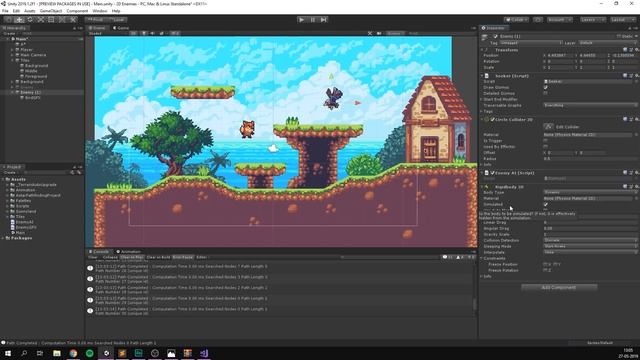
Task: Toggle Detailed Gizmos checkbox
Action: pos(545,93)
